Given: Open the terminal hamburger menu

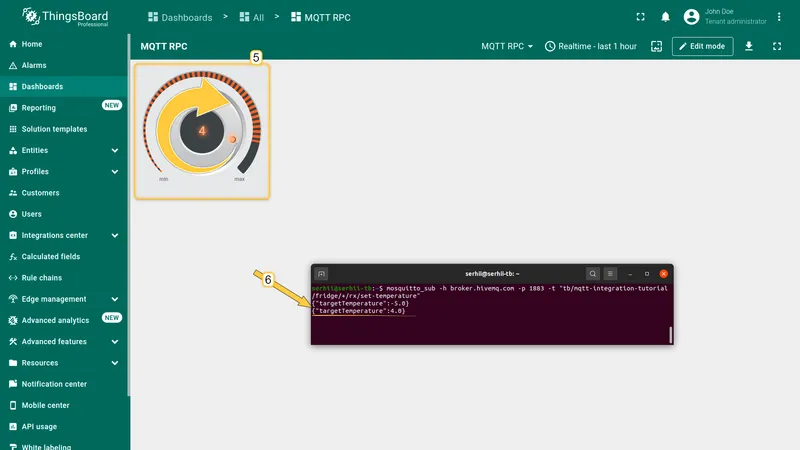Looking at the screenshot, I should tap(610, 274).
